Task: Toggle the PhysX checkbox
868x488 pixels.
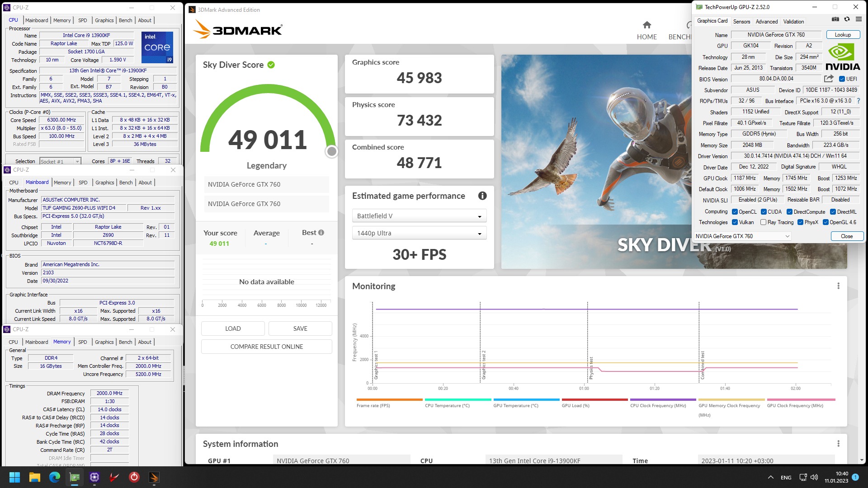Action: pyautogui.click(x=800, y=222)
